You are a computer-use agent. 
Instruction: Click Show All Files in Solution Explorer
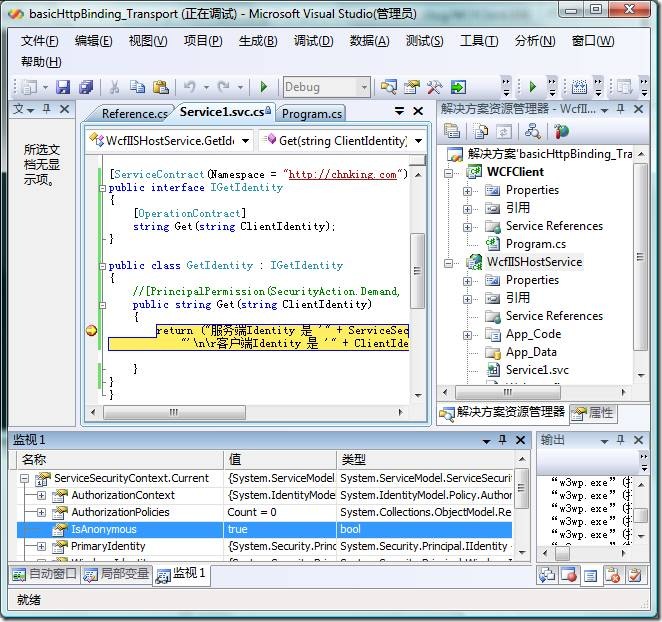point(480,131)
